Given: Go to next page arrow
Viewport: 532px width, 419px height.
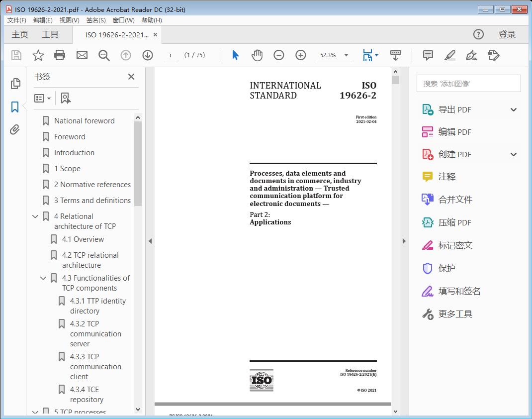Looking at the screenshot, I should [148, 55].
